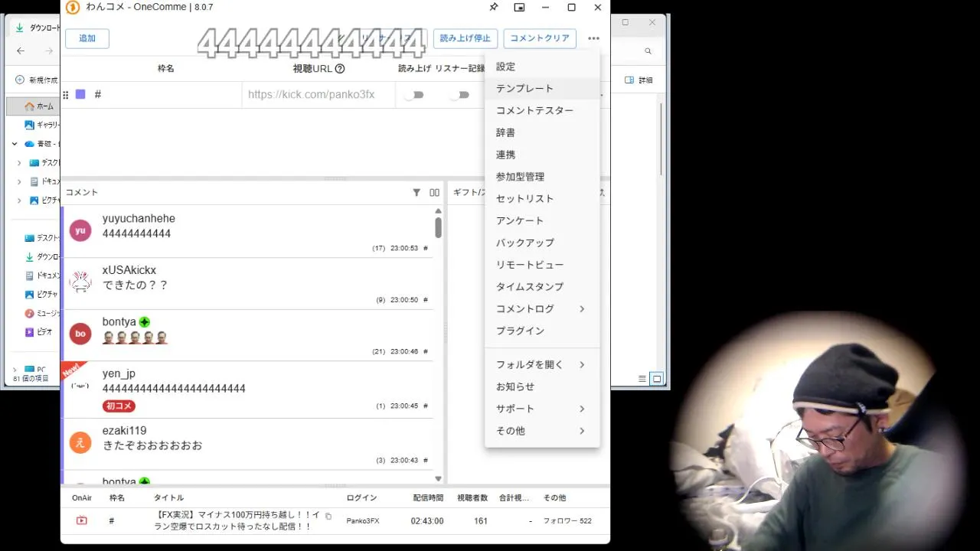Select ミュージック in Explorer sidebar
Image resolution: width=980 pixels, height=551 pixels.
41,313
